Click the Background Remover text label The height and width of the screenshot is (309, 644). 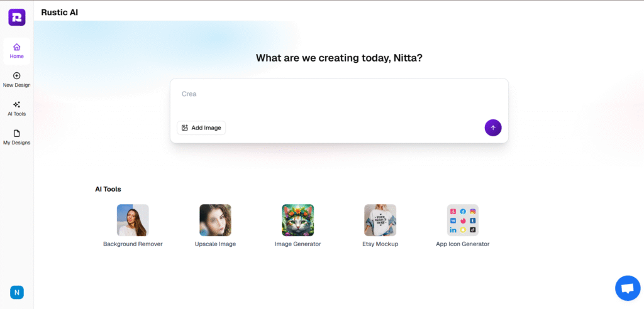pos(133,244)
